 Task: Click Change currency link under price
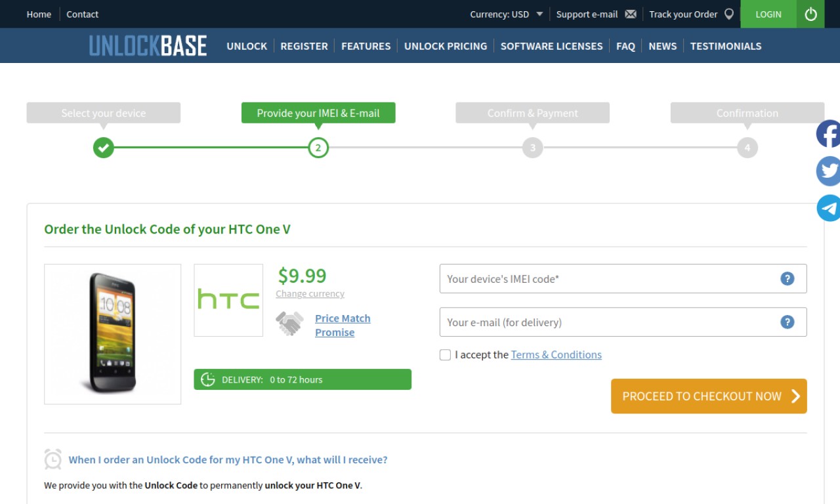(x=310, y=294)
